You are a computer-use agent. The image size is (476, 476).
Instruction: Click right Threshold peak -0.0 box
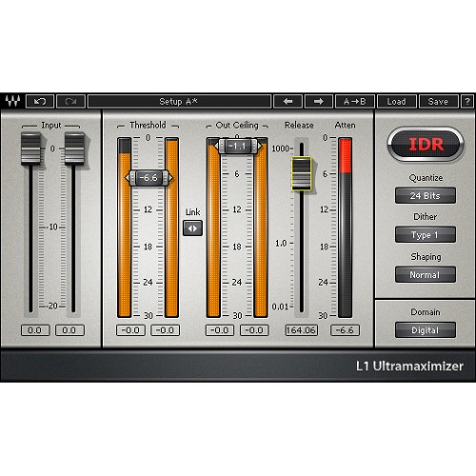165,330
